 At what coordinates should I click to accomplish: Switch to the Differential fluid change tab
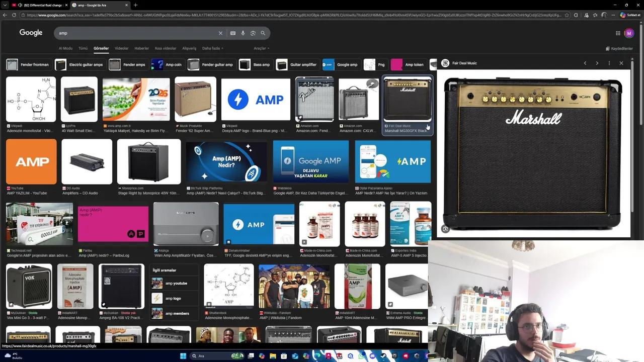pyautogui.click(x=39, y=5)
